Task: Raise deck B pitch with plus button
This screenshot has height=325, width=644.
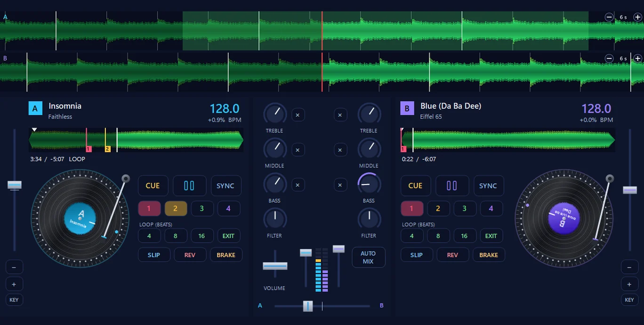Action: (x=629, y=284)
